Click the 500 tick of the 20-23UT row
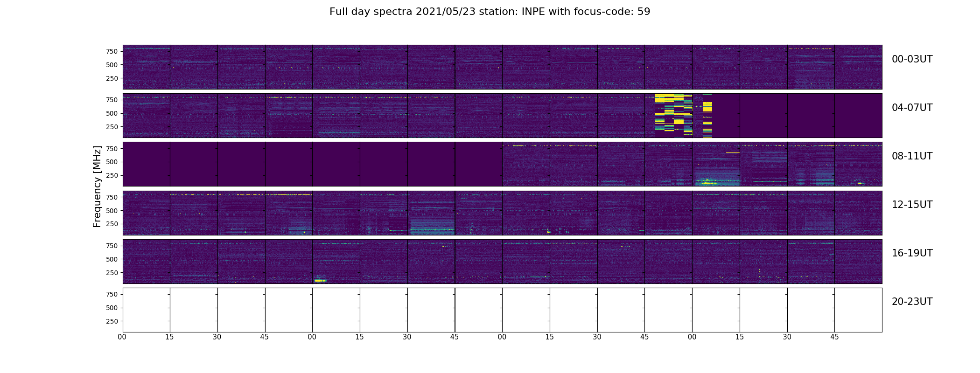Image resolution: width=980 pixels, height=373 pixels. [112, 308]
